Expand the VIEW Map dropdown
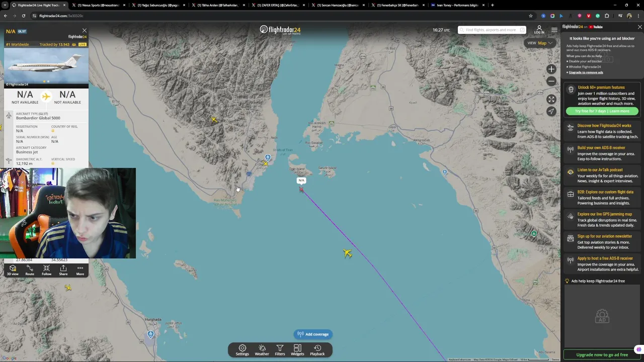The height and width of the screenshot is (362, 644). click(x=540, y=43)
